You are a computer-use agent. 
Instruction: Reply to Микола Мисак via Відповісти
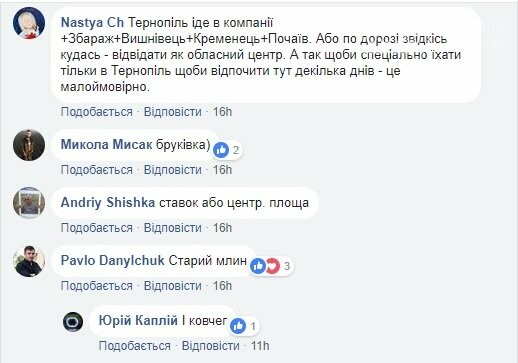(x=173, y=170)
